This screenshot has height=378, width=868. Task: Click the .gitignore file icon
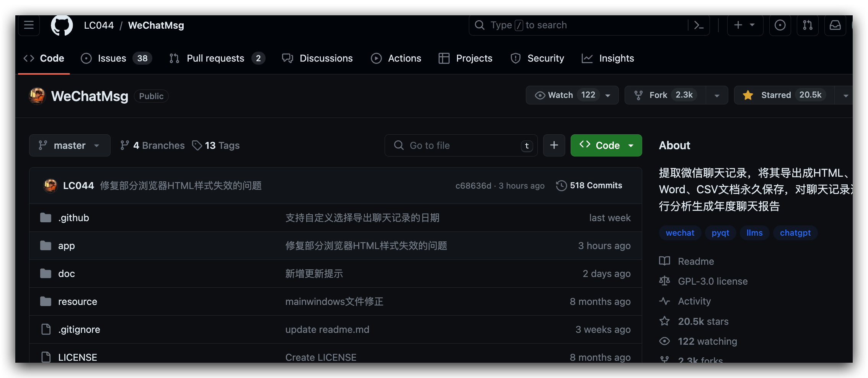pos(46,329)
